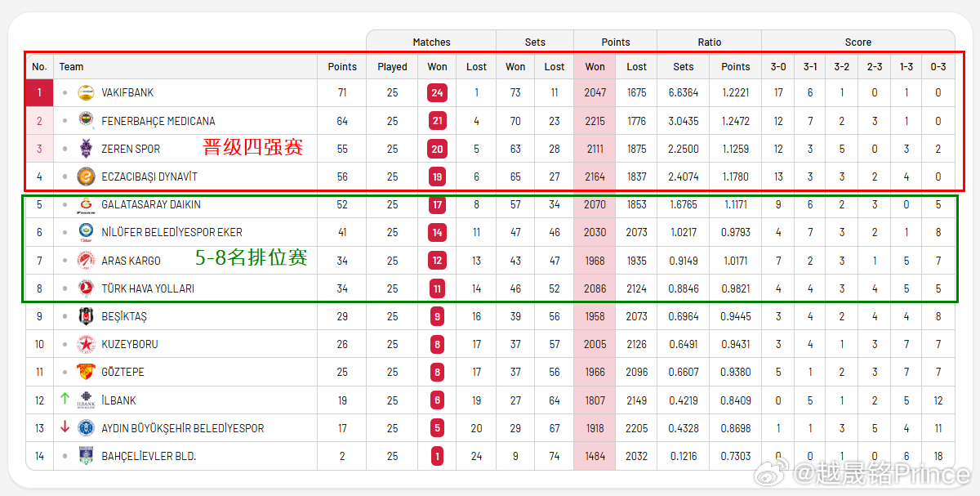Select the Score header group
Image resolution: width=980 pixels, height=496 pixels.
(858, 42)
